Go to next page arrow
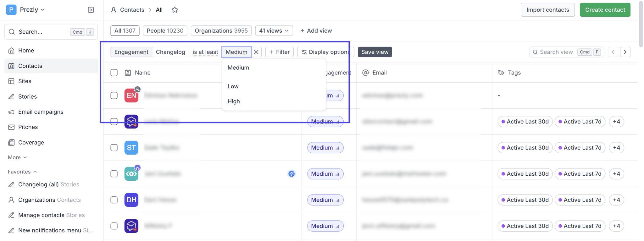Image resolution: width=644 pixels, height=241 pixels. [x=625, y=52]
